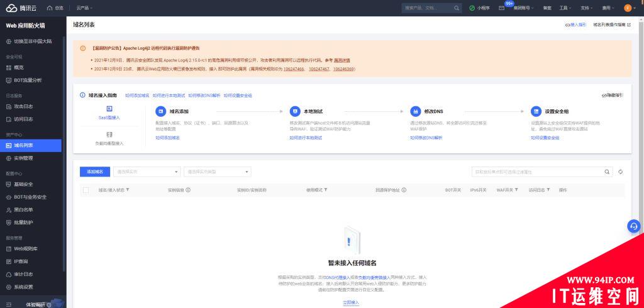Filter by WAF开关 column

(516, 190)
